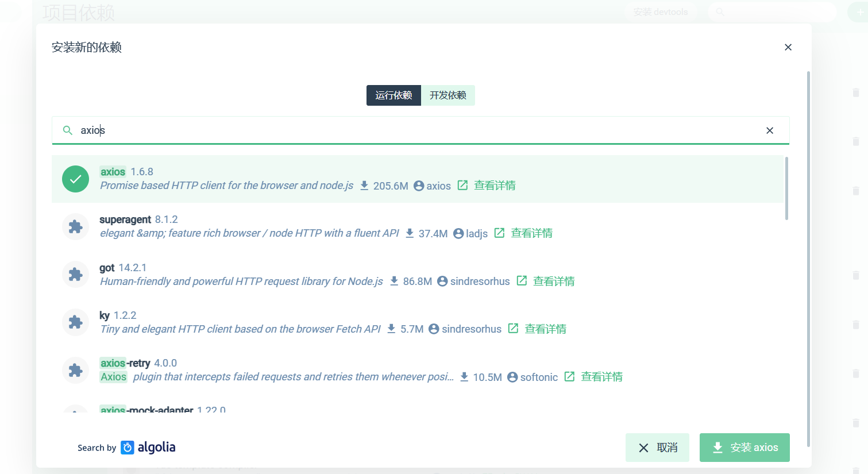Click the ladjs author avatar icon
Viewport: 868px width, 474px height.
[x=458, y=233]
